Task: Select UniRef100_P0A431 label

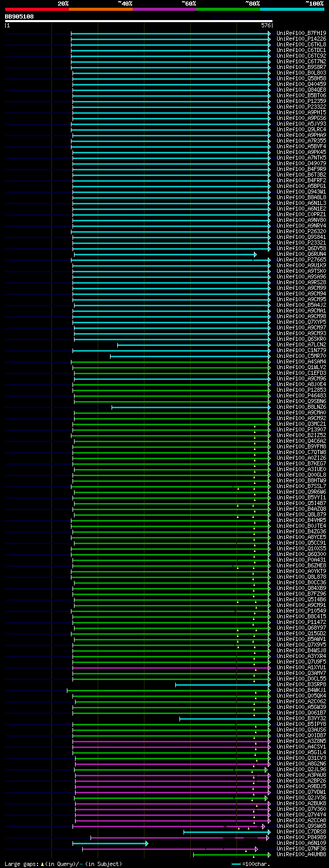Action: click(x=301, y=560)
